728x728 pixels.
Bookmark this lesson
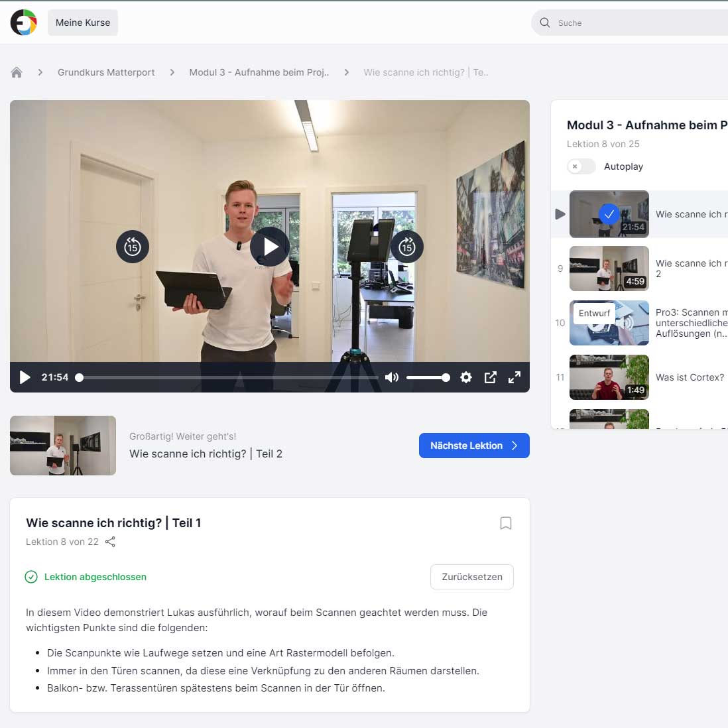506,523
